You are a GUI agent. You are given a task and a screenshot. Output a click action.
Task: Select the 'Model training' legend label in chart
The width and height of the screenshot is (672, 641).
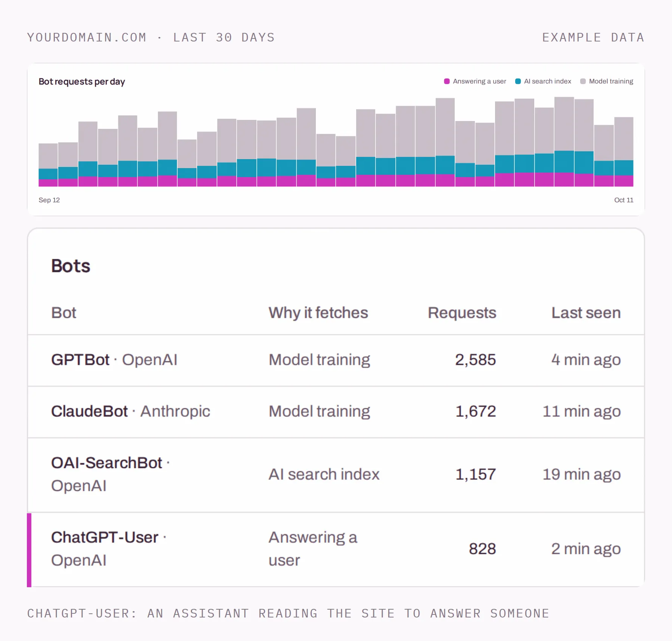point(611,81)
